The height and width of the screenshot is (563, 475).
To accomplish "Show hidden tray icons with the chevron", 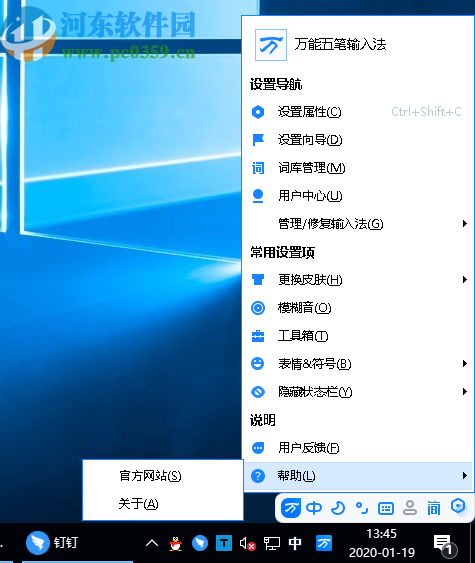I will (x=152, y=543).
